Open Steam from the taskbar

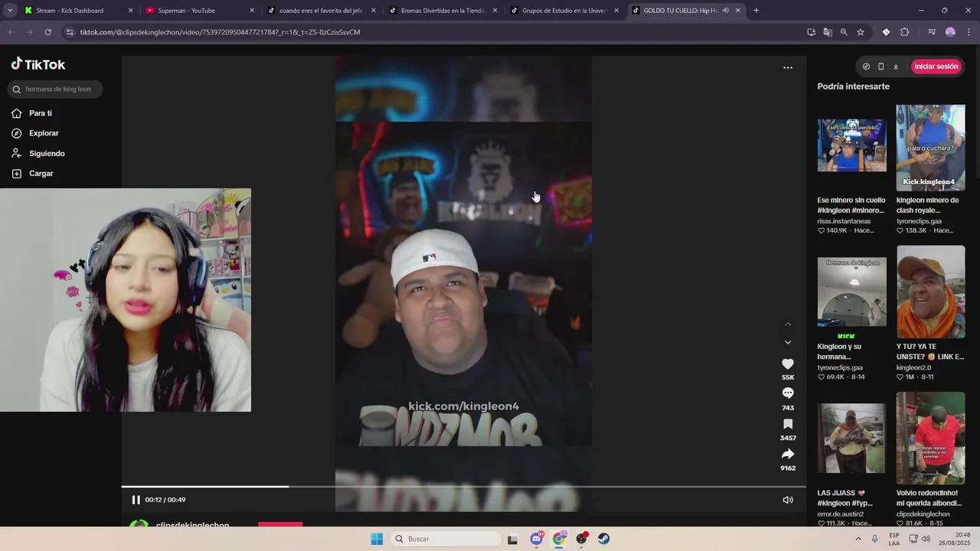pyautogui.click(x=604, y=539)
